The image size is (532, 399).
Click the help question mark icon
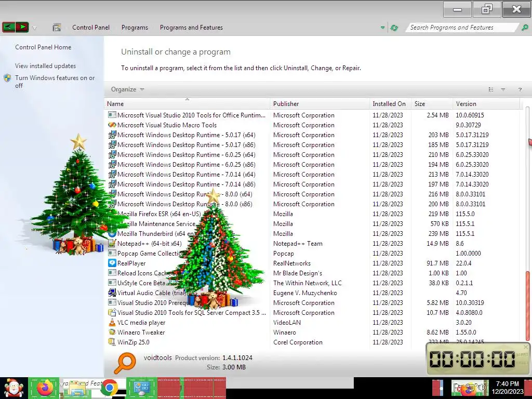click(520, 89)
